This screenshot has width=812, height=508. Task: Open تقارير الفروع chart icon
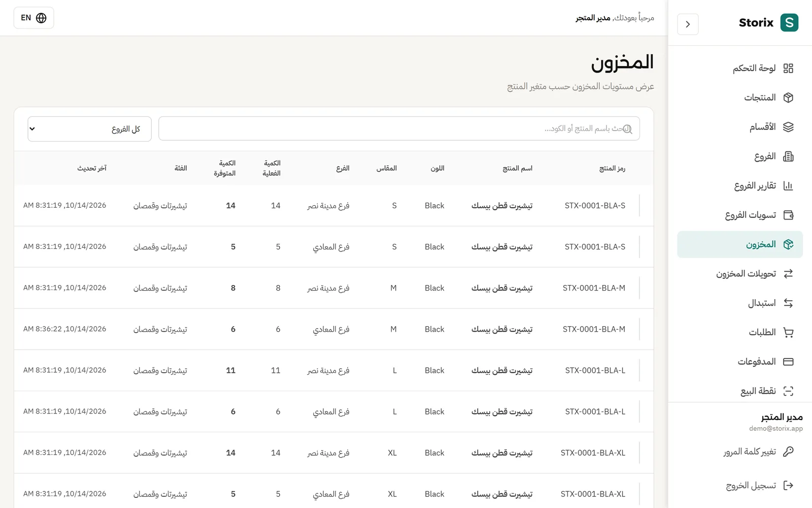[x=788, y=186]
